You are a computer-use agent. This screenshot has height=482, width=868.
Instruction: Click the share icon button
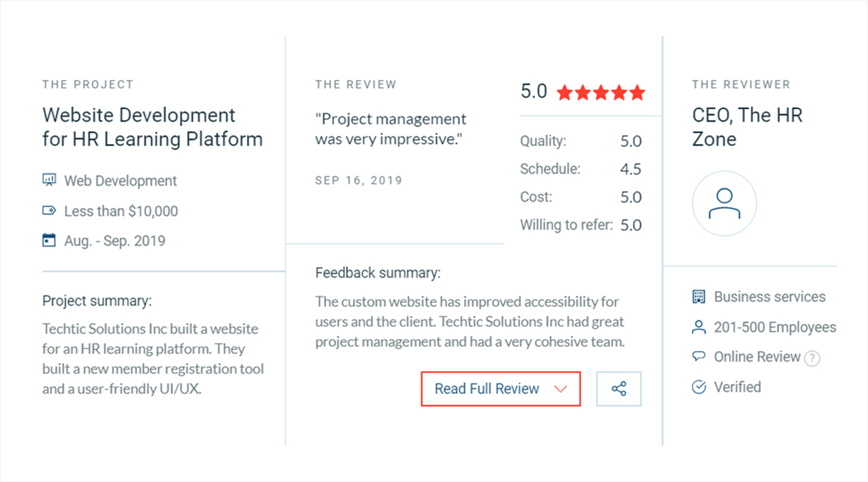tap(619, 389)
